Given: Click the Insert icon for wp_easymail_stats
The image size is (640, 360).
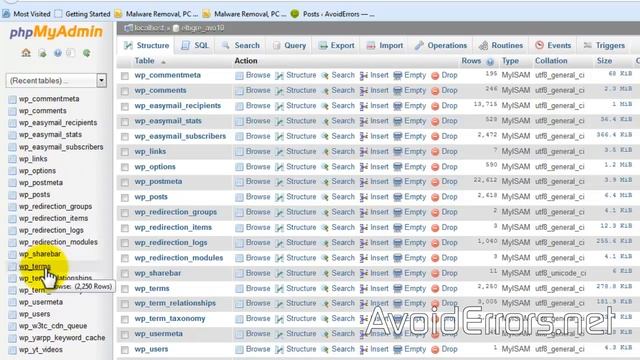Looking at the screenshot, I should point(364,121).
